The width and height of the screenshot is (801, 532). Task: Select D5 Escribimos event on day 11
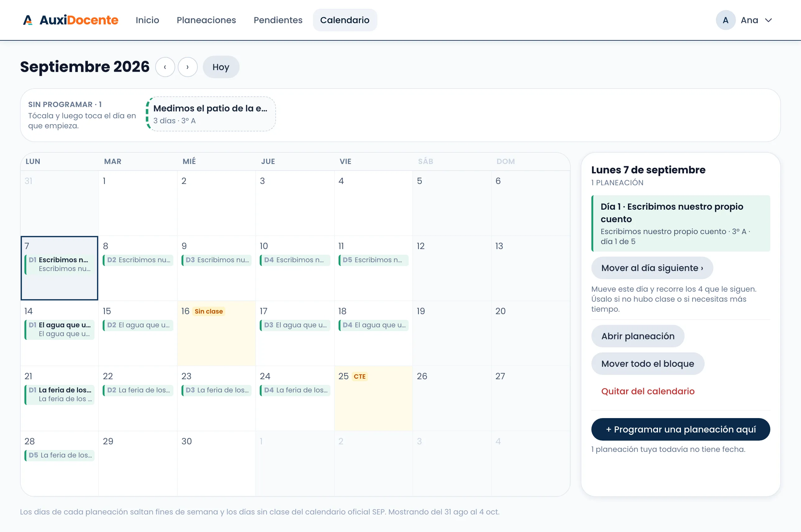pos(374,260)
